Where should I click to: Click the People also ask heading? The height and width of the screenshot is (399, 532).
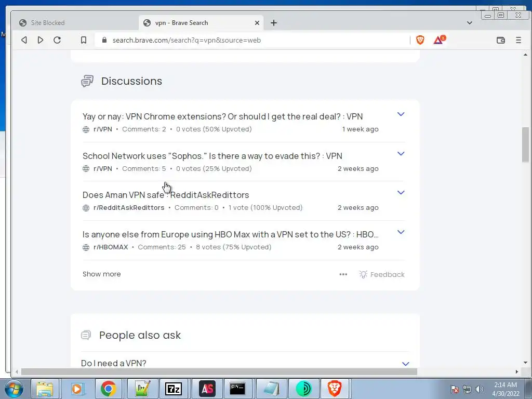(x=140, y=335)
